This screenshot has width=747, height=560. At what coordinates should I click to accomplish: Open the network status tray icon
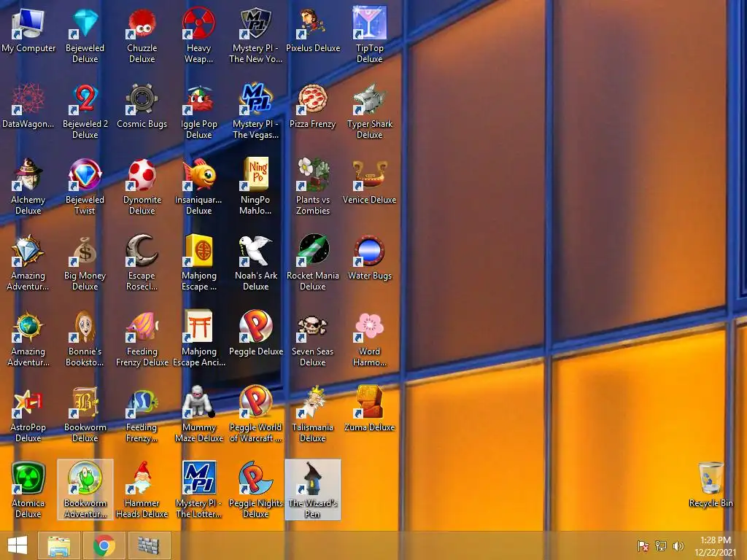pos(661,546)
